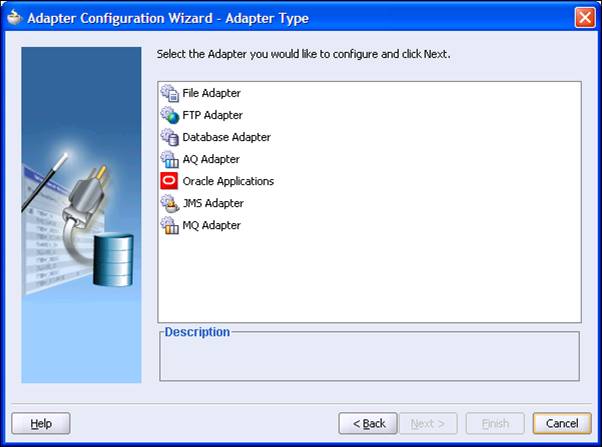602x447 pixels.
Task: Select the MQ Adapter list entry
Action: (x=212, y=225)
